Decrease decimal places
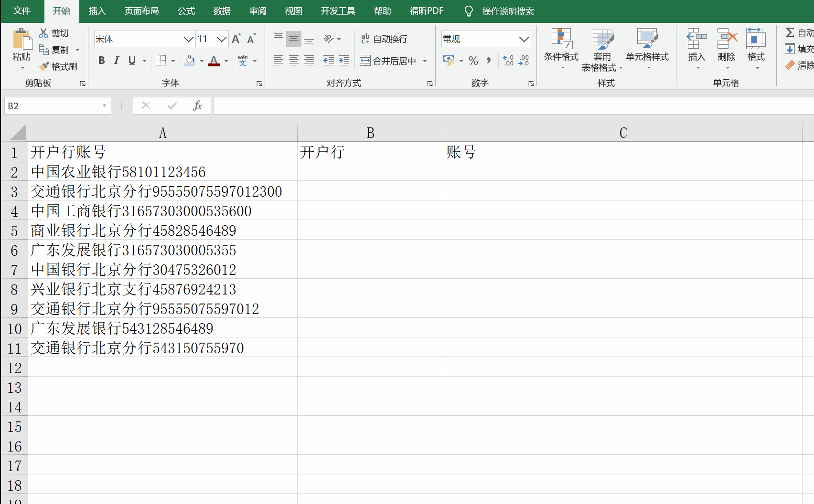 click(524, 61)
